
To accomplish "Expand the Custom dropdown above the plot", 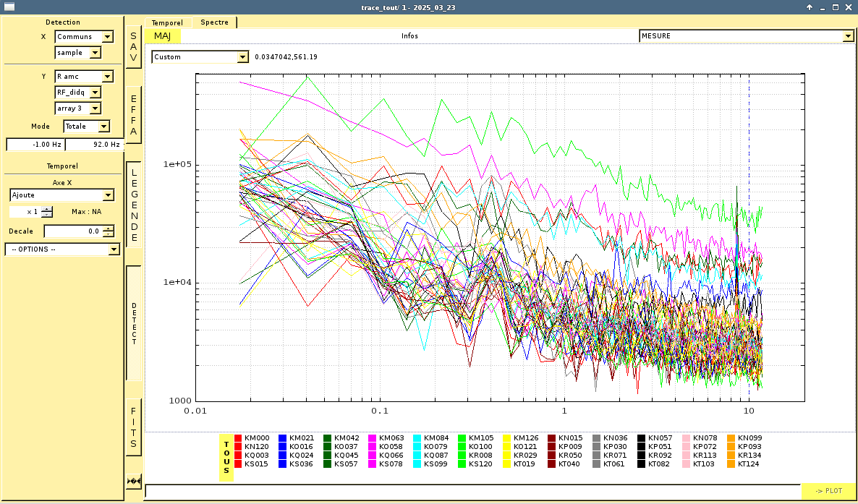I will point(200,57).
